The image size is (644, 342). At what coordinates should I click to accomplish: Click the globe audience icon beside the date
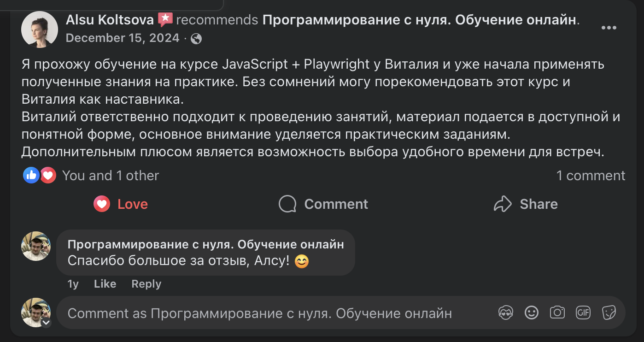tap(197, 38)
